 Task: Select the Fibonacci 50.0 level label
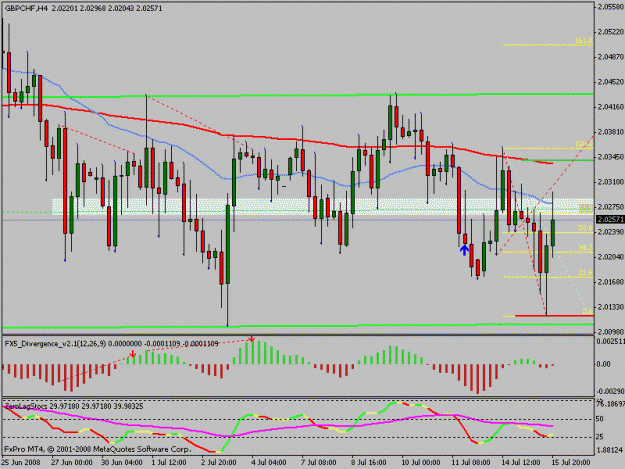coord(585,228)
